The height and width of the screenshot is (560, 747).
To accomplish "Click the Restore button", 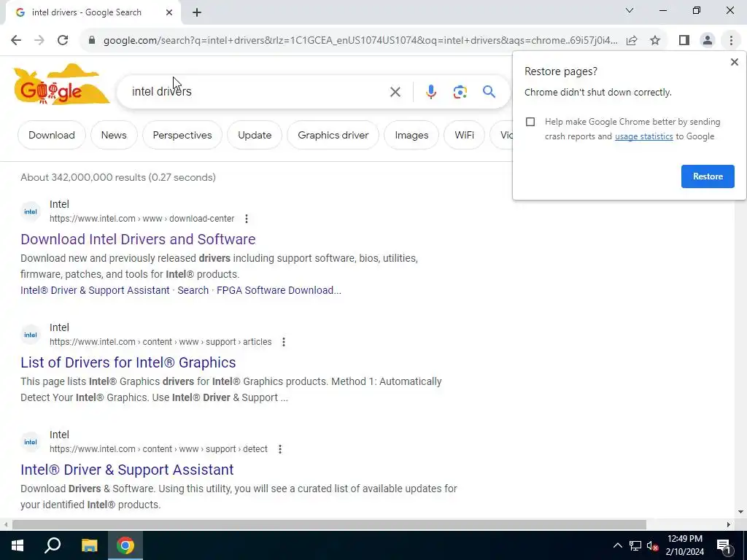I will pos(708,176).
